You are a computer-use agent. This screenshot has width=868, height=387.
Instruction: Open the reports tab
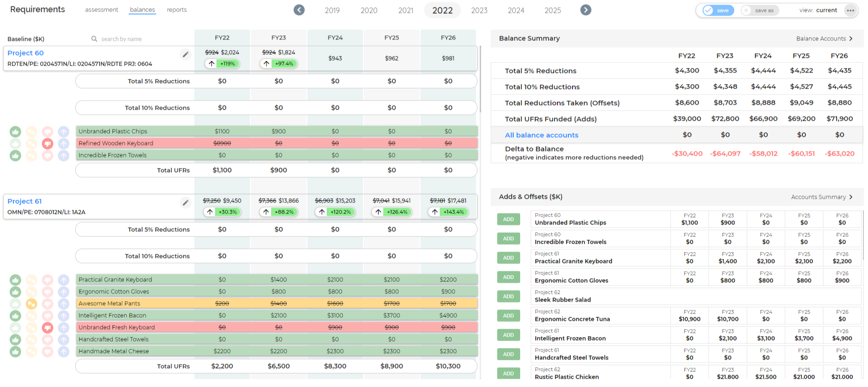tap(176, 10)
